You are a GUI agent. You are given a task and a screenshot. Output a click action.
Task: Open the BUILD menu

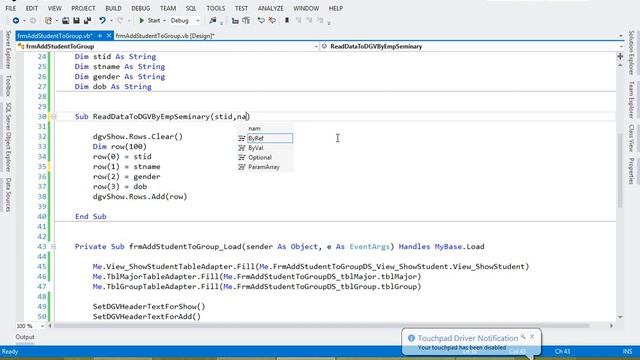point(113,8)
